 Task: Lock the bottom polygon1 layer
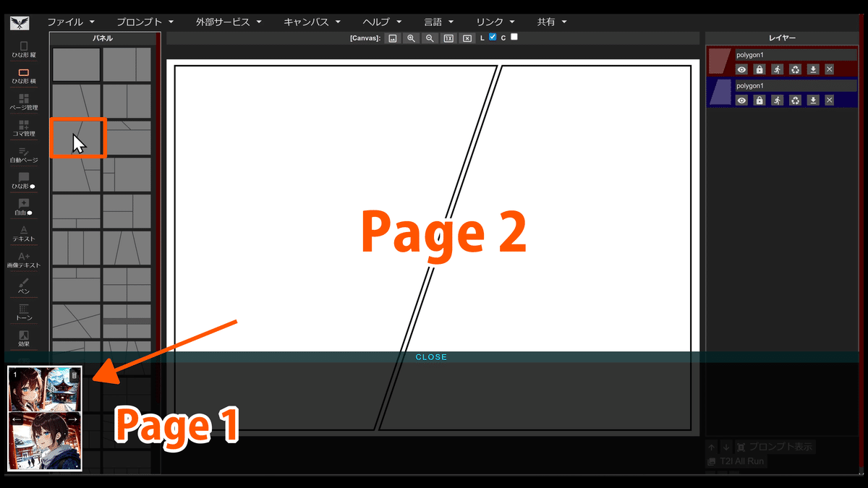coord(759,100)
